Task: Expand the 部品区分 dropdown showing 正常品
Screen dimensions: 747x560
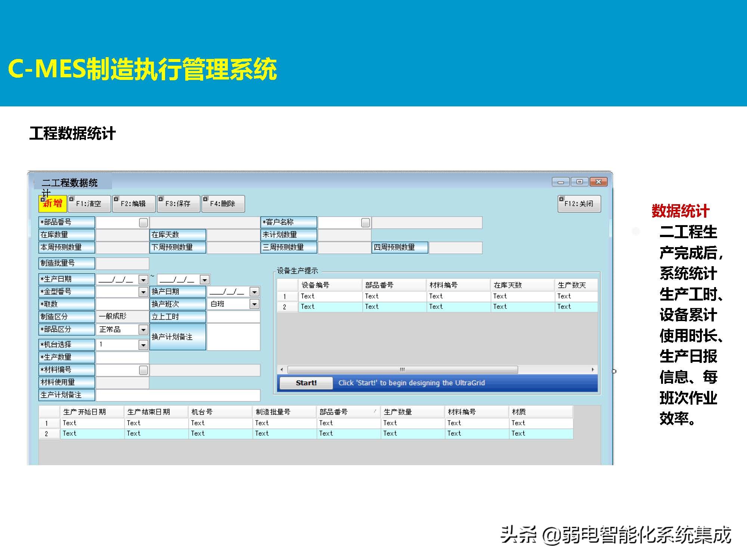Action: [x=143, y=330]
